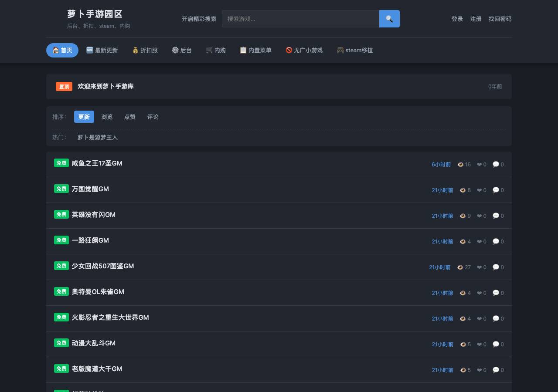Image resolution: width=558 pixels, height=392 pixels.
Task: Click the comment bubble on 奥特曼OL朱雀GM row
Action: 496,293
